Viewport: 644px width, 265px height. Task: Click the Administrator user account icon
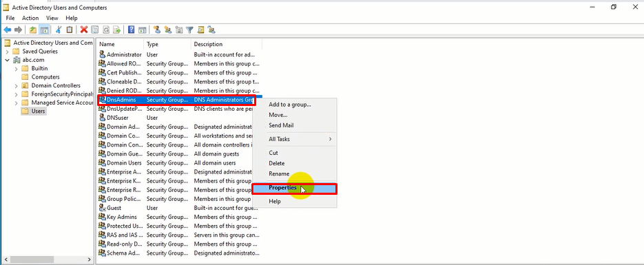pos(102,54)
